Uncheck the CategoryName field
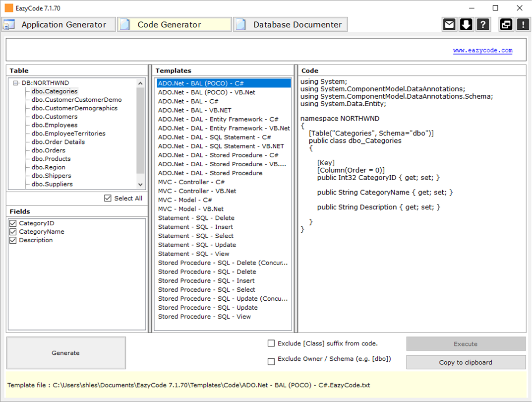532x402 pixels. pyautogui.click(x=13, y=232)
